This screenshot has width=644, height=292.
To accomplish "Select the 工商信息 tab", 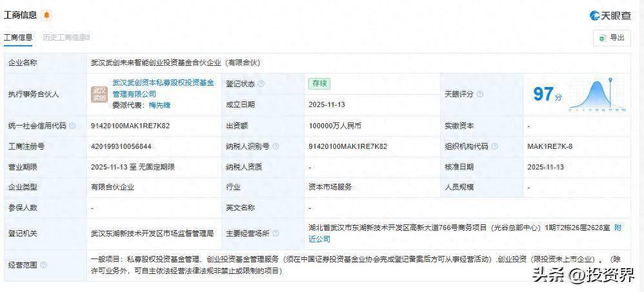I will click(x=19, y=37).
